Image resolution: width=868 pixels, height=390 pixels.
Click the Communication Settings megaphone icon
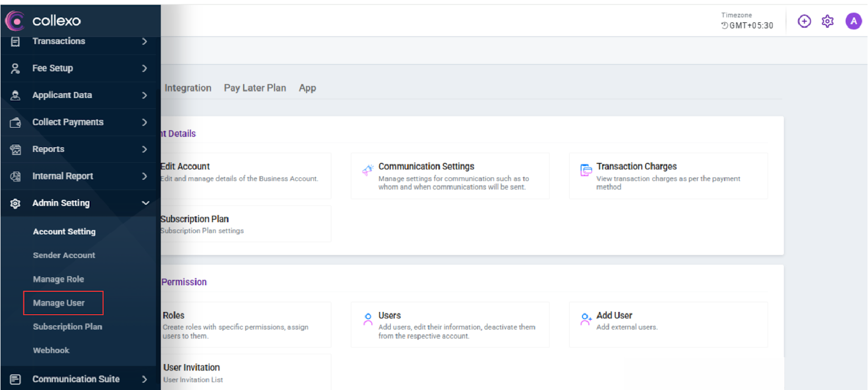[368, 170]
